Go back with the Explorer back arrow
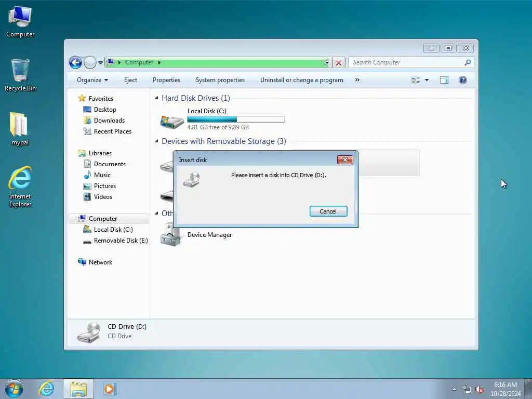 pyautogui.click(x=75, y=62)
